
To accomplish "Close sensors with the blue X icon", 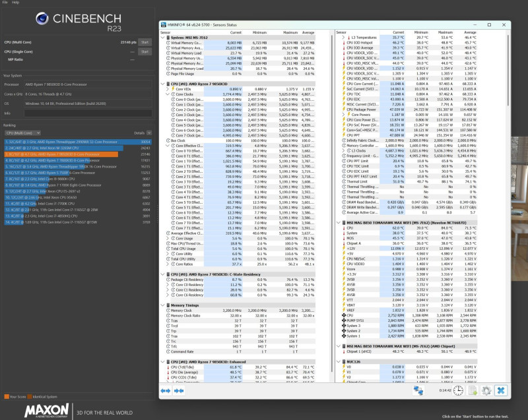I will [x=501, y=391].
